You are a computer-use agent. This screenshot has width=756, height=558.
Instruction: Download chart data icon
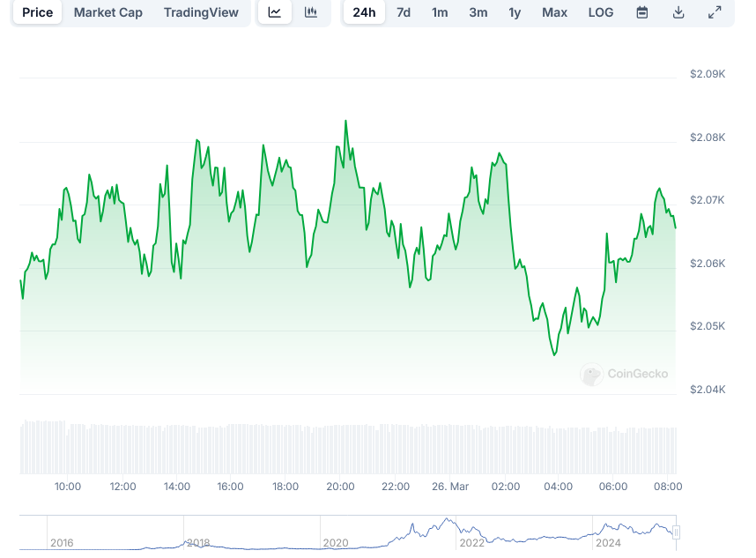678,12
